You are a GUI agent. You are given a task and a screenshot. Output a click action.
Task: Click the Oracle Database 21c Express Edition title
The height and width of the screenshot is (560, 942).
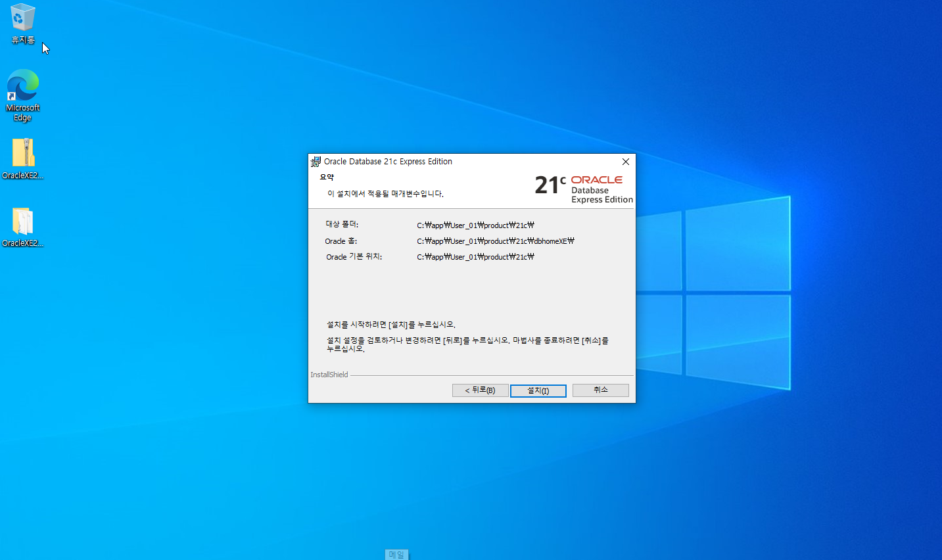click(388, 162)
